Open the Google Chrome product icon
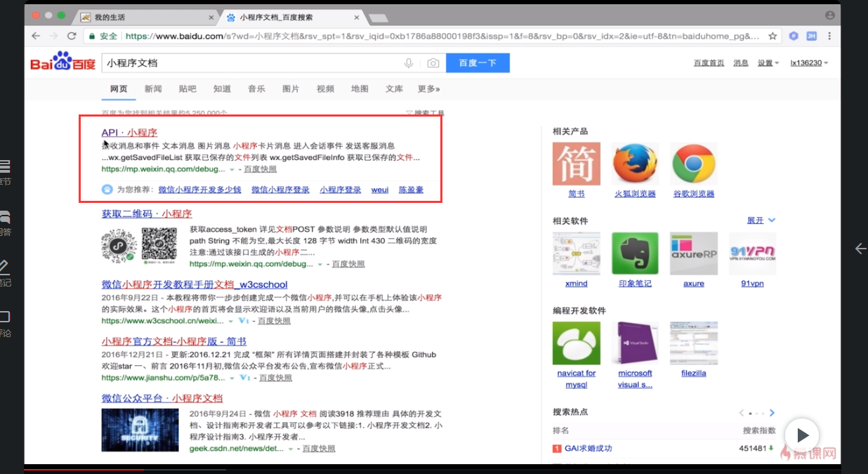This screenshot has width=868, height=474. pyautogui.click(x=694, y=164)
